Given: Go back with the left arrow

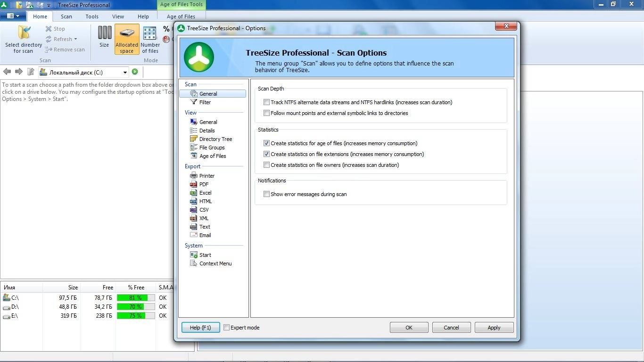Looking at the screenshot, I should pos(7,72).
